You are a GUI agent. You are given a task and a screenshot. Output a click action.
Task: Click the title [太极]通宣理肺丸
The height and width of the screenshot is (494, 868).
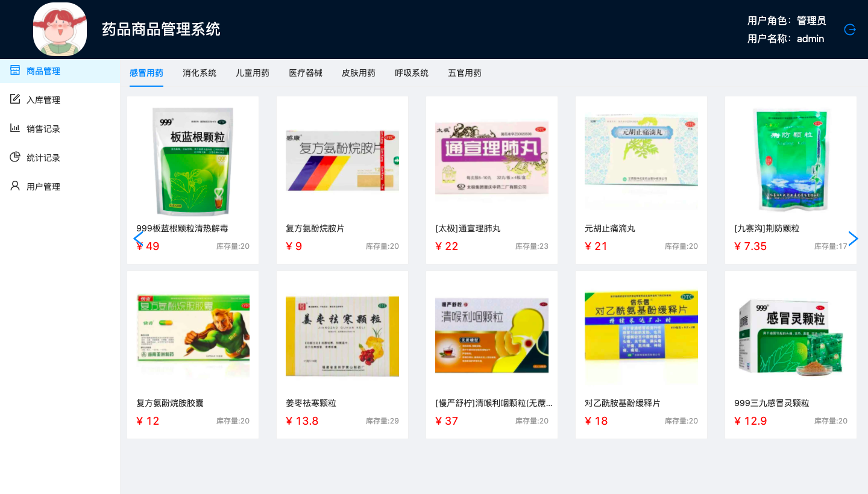[x=468, y=228]
